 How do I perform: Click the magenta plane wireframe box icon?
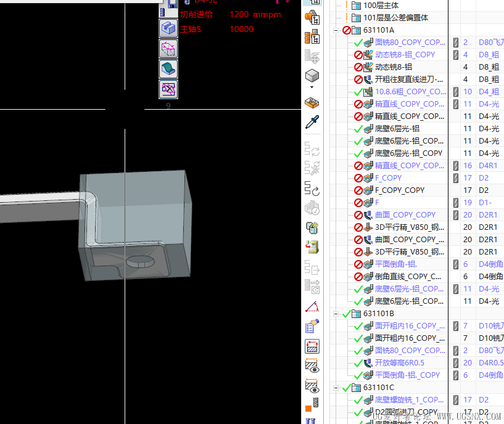[168, 49]
